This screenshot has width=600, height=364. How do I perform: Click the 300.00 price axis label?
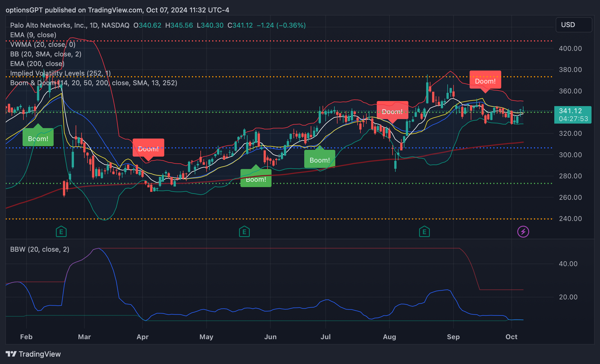point(570,155)
